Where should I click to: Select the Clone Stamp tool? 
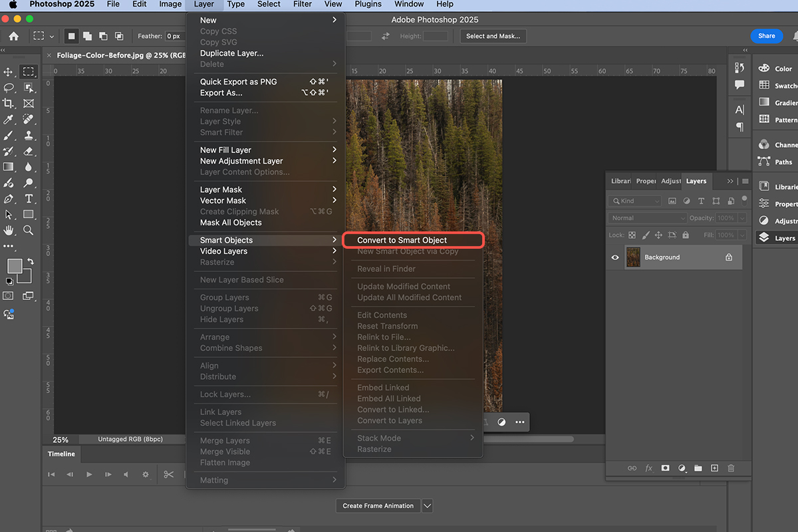(x=29, y=136)
